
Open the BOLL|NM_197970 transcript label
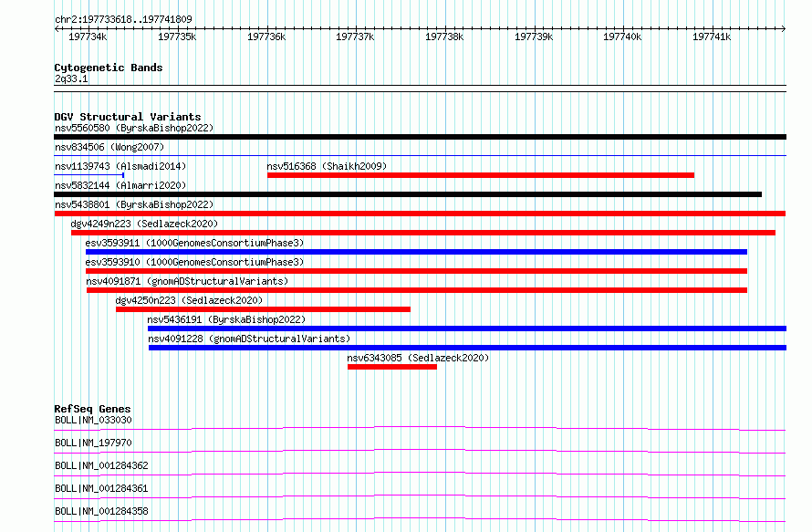[93, 443]
